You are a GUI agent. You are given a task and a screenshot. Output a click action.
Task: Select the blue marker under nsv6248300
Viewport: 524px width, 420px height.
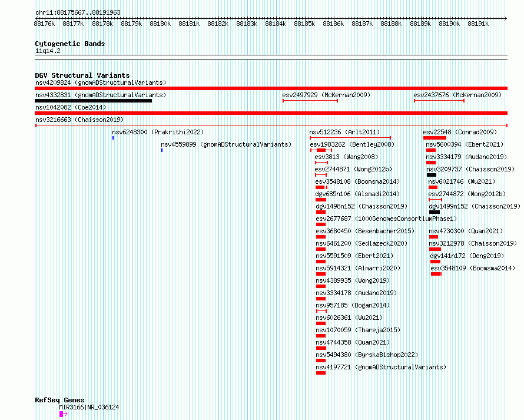[x=113, y=138]
